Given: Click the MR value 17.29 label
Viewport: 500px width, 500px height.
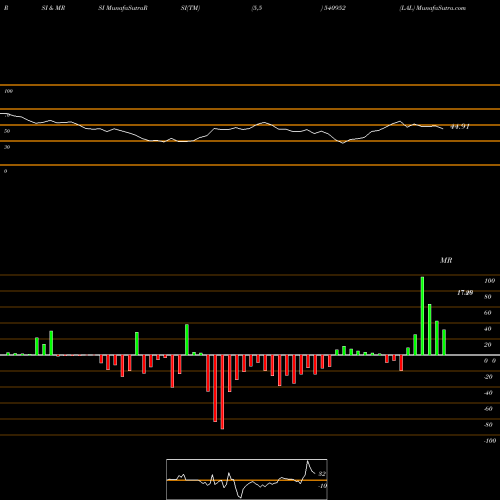Looking at the screenshot, I should [x=465, y=293].
